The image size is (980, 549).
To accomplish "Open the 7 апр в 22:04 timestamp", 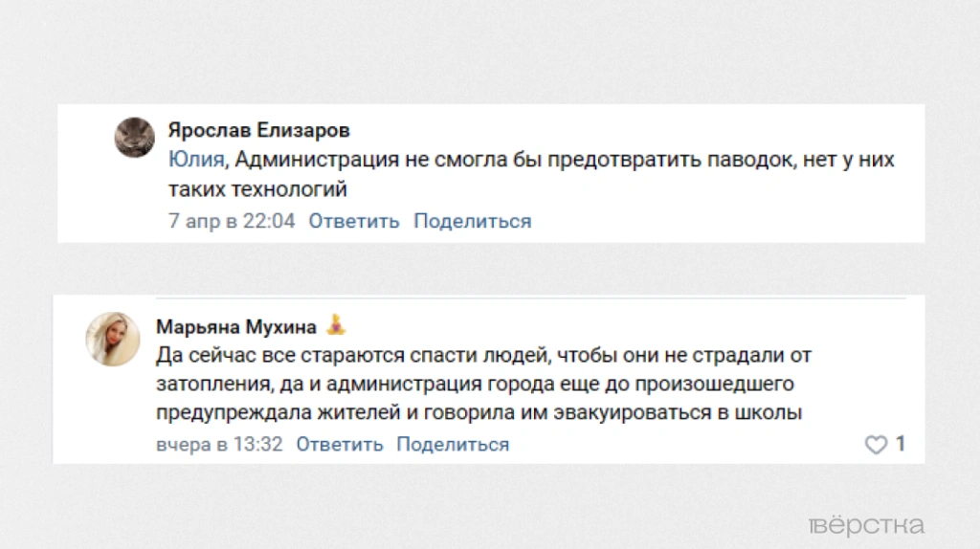I will [x=232, y=221].
